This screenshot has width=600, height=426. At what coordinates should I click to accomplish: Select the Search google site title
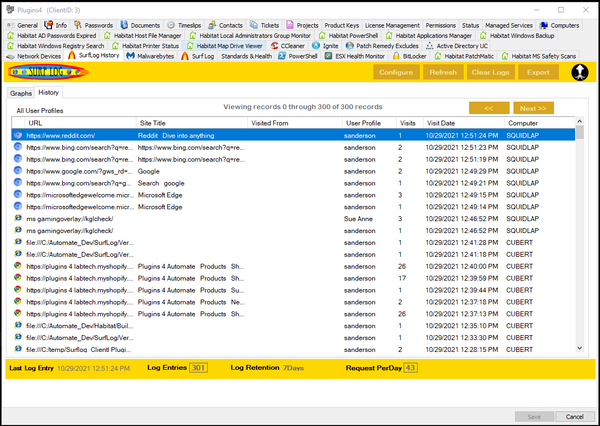(x=161, y=183)
